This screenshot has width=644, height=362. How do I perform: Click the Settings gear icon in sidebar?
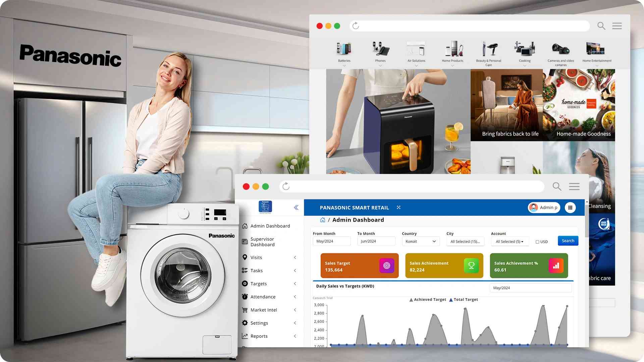(245, 323)
